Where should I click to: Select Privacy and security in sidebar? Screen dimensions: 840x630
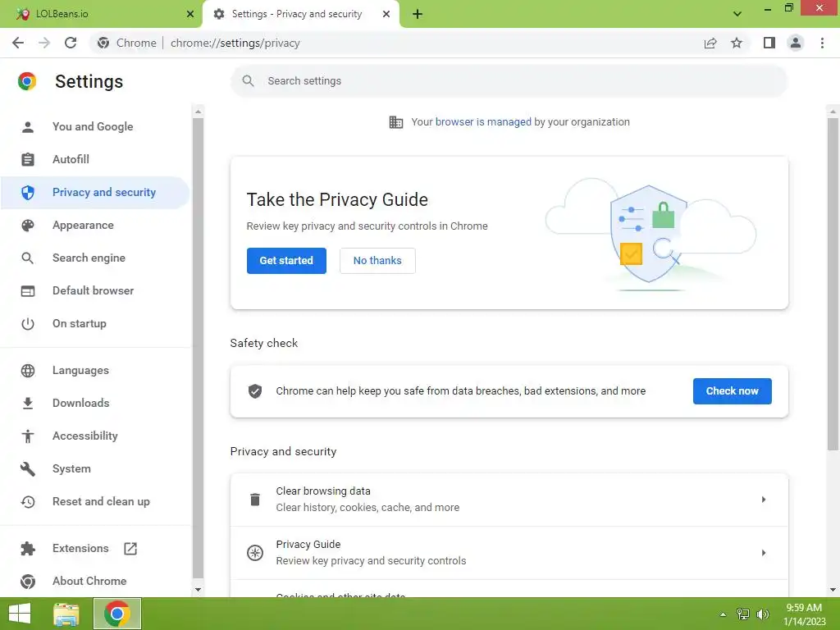[x=95, y=192]
